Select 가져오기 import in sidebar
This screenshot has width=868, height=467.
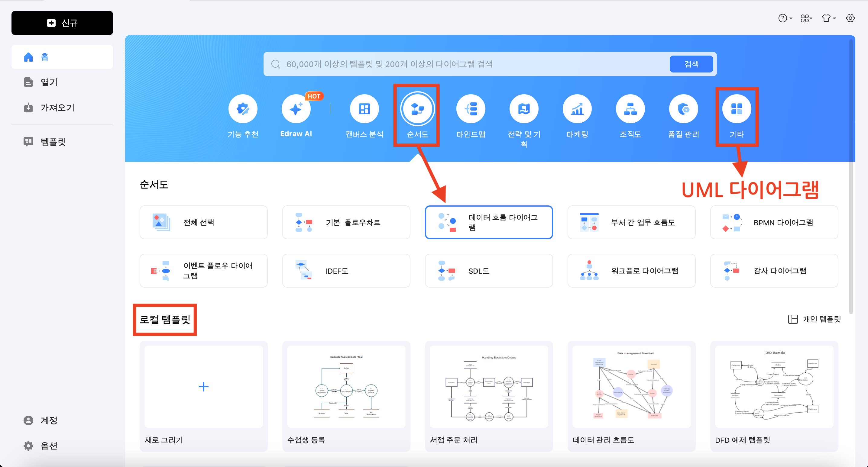tap(62, 108)
